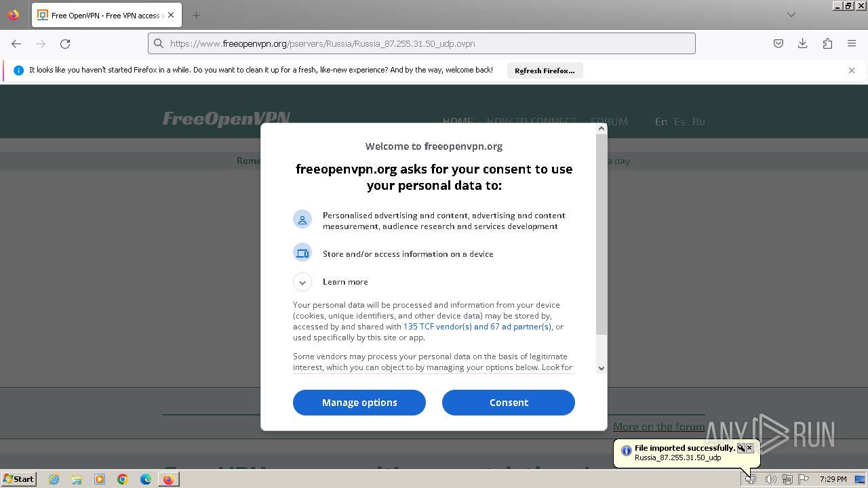The height and width of the screenshot is (488, 868).
Task: Click the store information device icon
Action: click(302, 253)
